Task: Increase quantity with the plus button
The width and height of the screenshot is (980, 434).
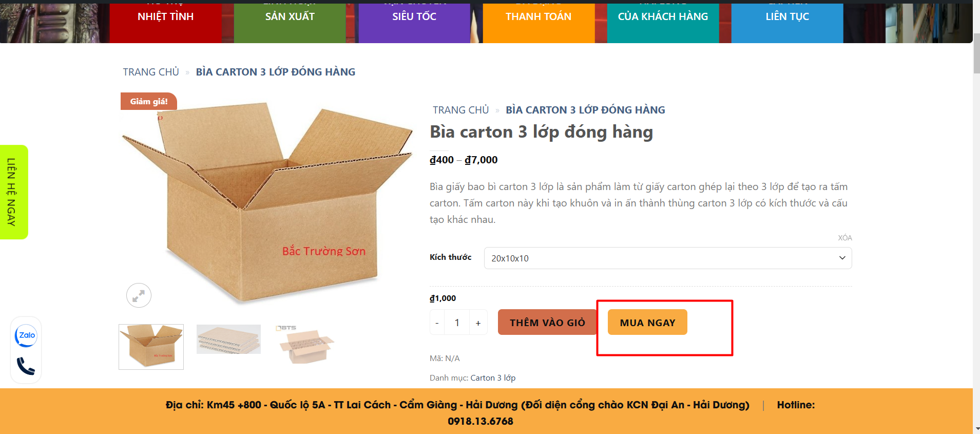Action: point(478,323)
